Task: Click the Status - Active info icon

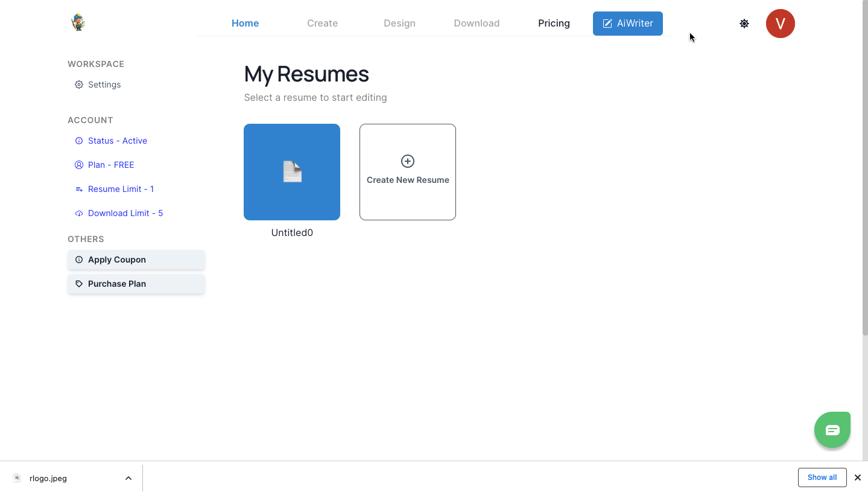Action: coord(79,140)
